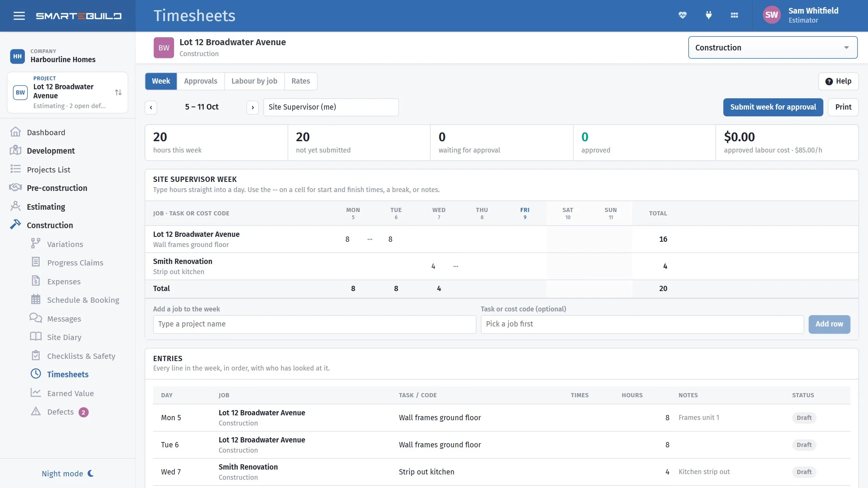Click the Type a project name field
Image resolution: width=868 pixels, height=488 pixels.
tap(314, 324)
